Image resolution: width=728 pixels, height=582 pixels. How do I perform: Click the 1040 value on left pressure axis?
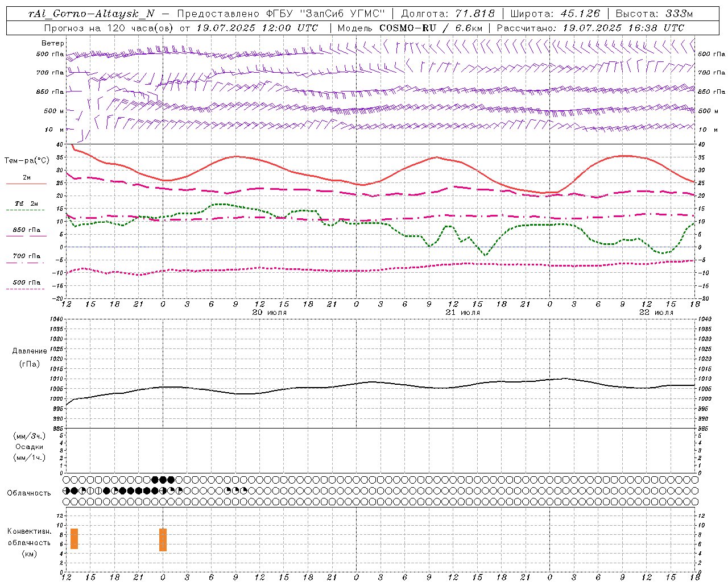point(56,319)
